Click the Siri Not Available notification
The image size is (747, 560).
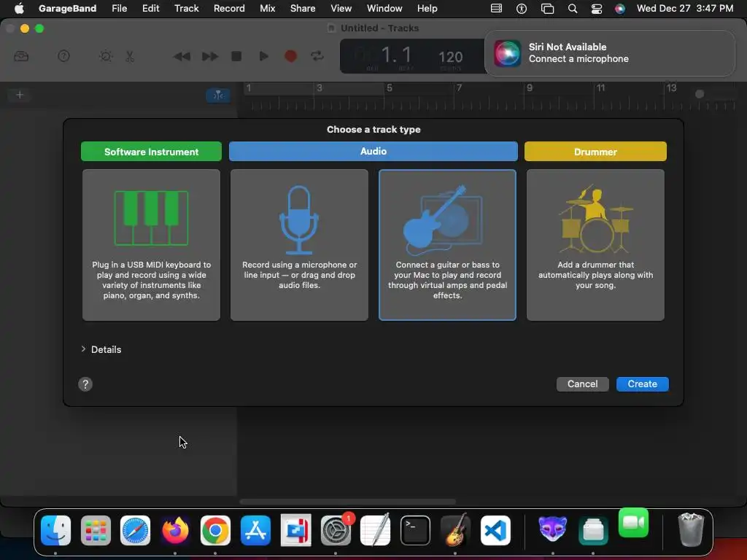[x=610, y=52]
